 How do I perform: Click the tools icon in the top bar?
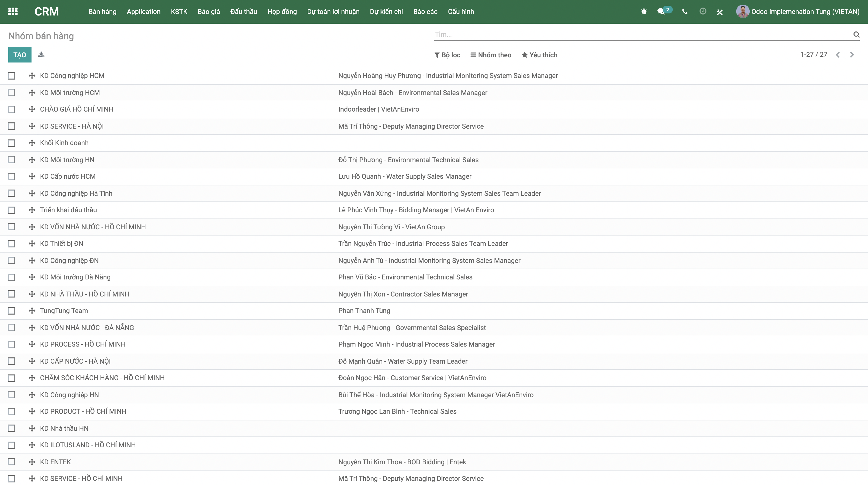click(x=720, y=11)
